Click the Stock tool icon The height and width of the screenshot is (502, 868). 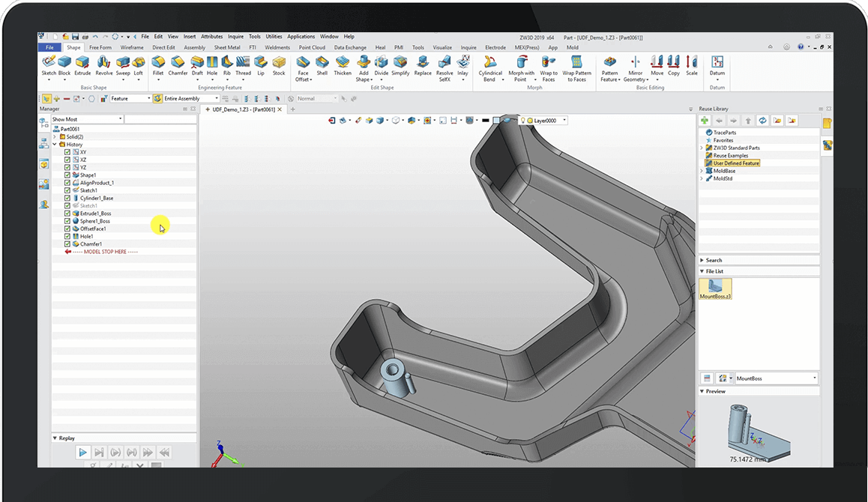(x=279, y=66)
